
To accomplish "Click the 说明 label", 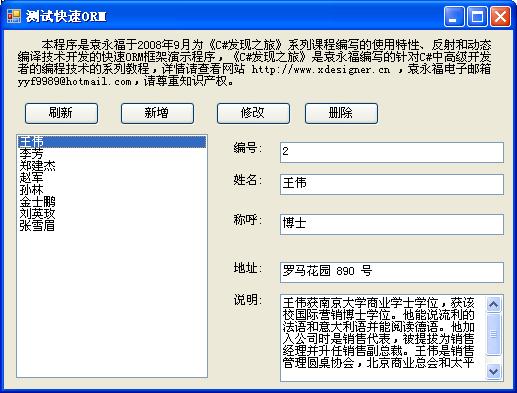I will [248, 300].
